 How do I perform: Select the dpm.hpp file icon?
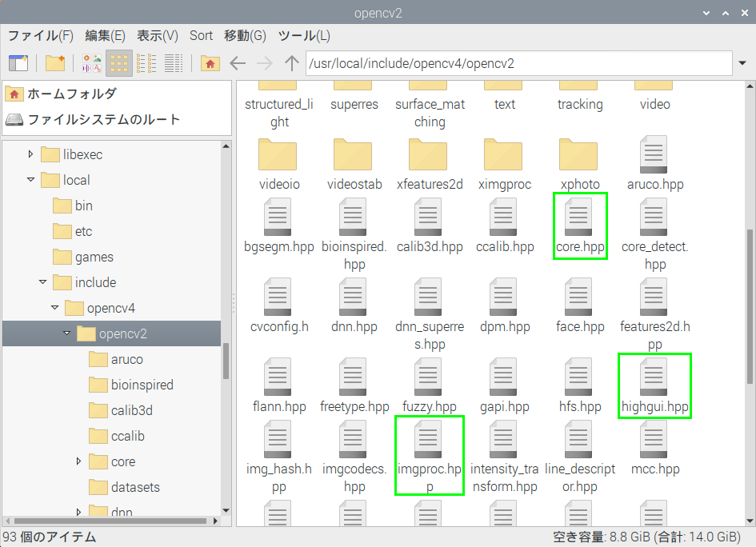click(x=503, y=297)
